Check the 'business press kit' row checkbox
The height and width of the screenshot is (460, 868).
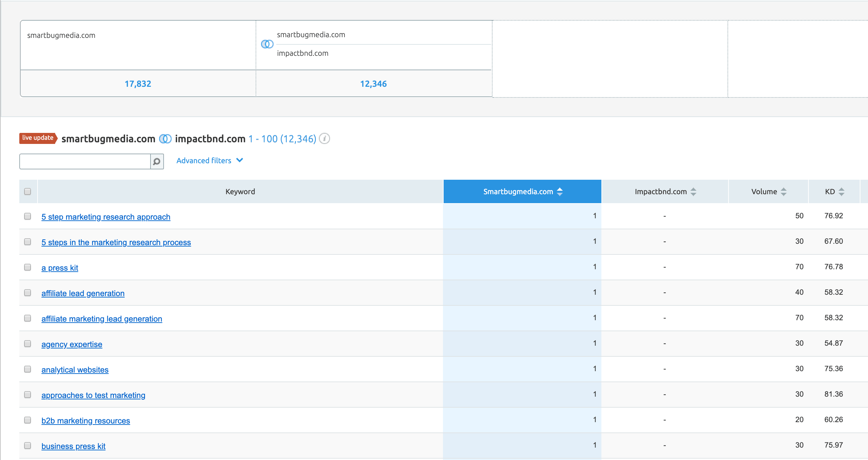pyautogui.click(x=28, y=446)
